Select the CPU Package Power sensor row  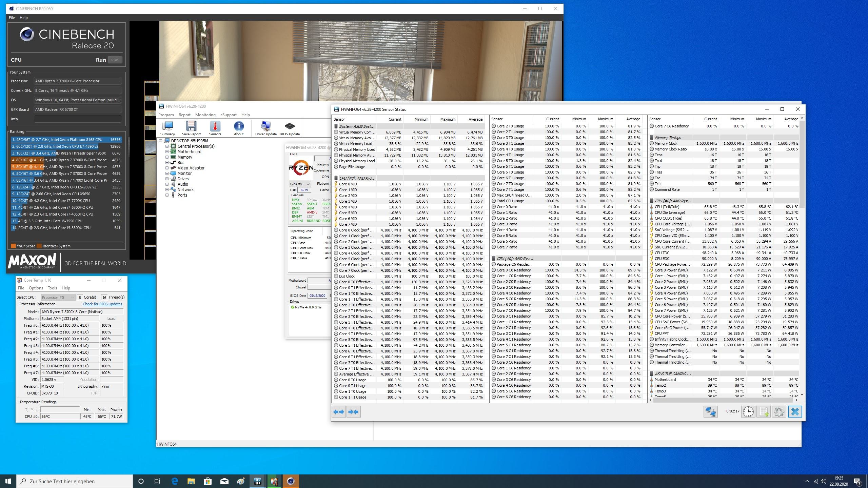[x=724, y=264]
